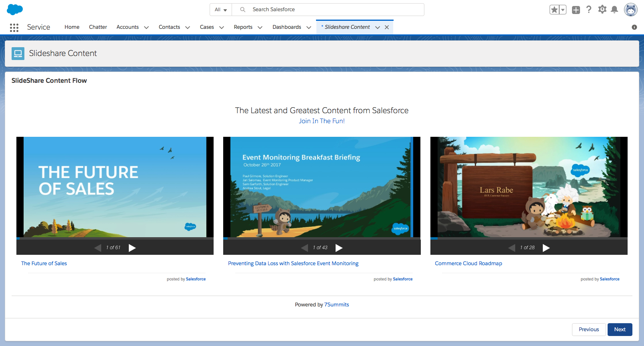Open the Cases tab

coord(207,27)
